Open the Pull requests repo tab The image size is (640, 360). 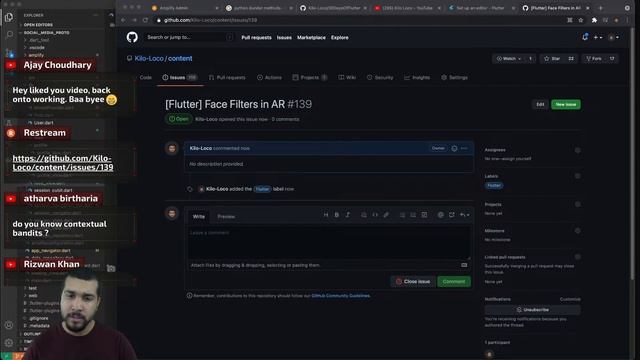[227, 78]
